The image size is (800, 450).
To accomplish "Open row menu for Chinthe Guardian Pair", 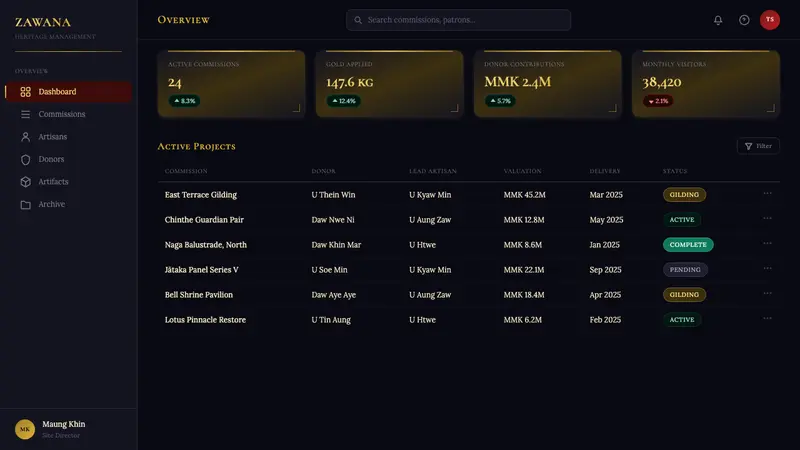I will point(767,218).
